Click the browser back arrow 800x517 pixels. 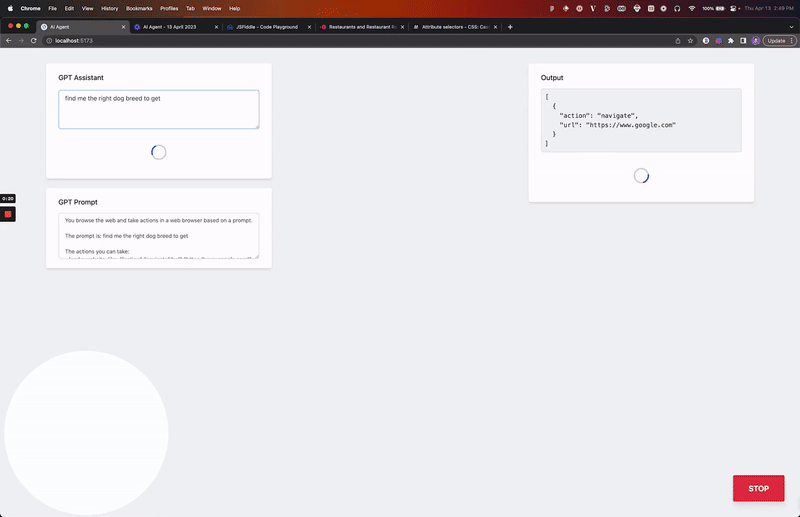click(x=9, y=41)
